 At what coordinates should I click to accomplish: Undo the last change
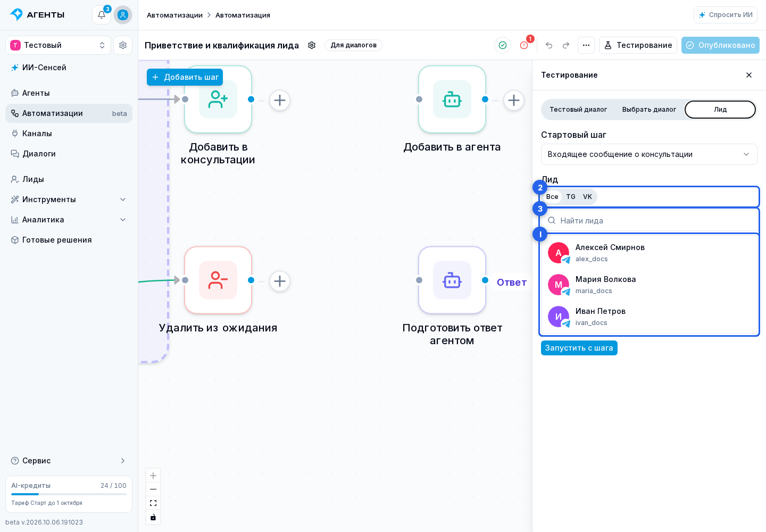549,45
